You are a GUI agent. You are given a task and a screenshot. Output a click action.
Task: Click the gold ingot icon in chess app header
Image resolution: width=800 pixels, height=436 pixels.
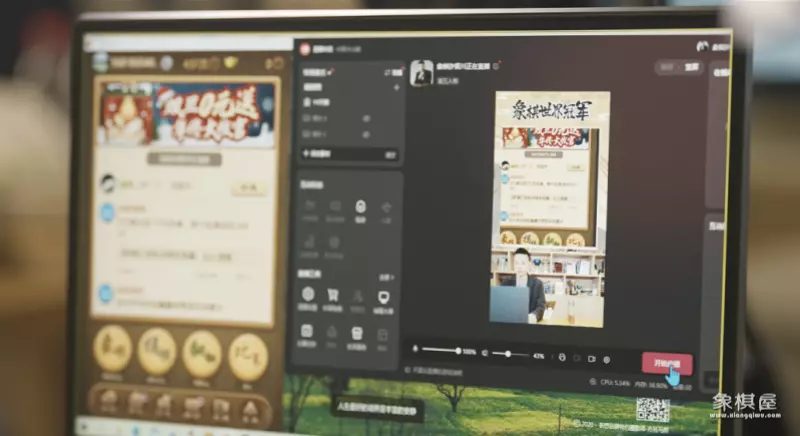tap(231, 63)
